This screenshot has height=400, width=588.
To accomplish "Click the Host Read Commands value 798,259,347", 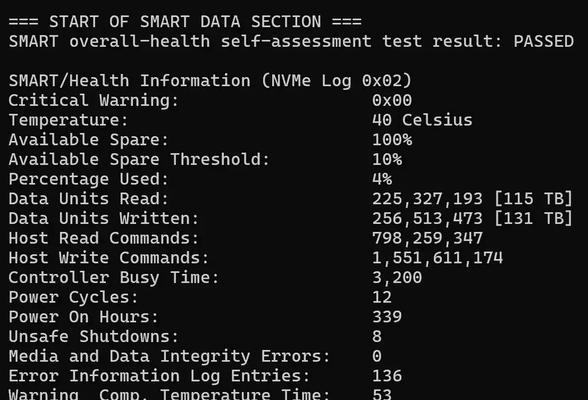I will (427, 238).
